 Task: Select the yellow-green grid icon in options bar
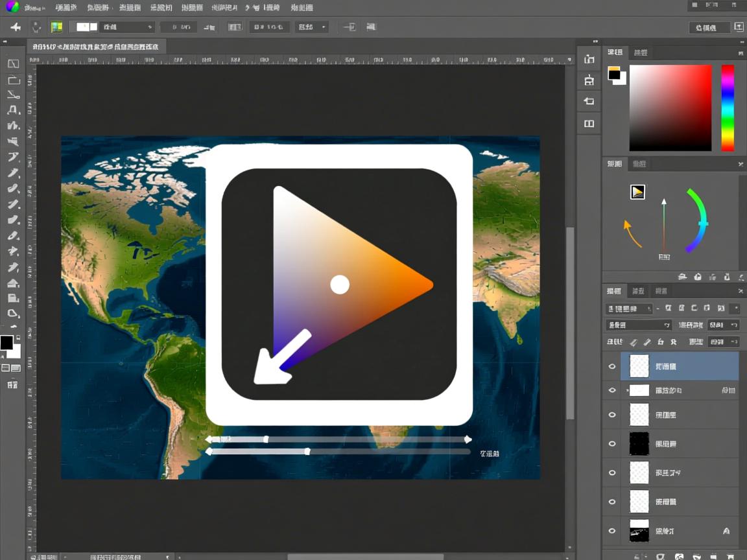56,27
